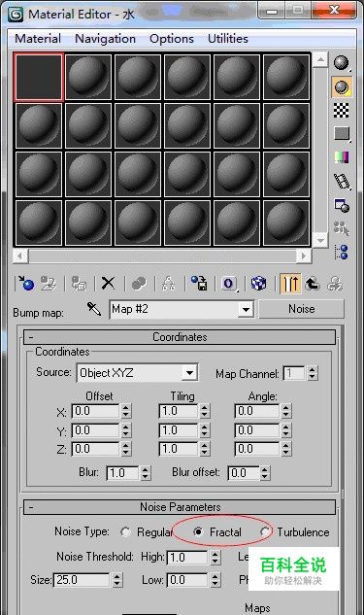The image size is (364, 615).
Task: Click sample slots scroll right arrow
Action: click(x=304, y=256)
